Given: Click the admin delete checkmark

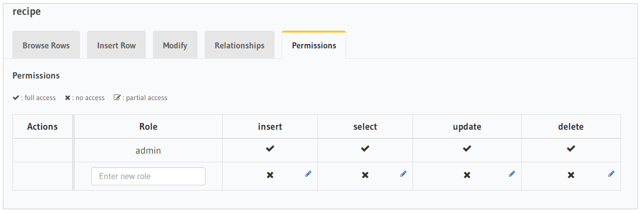Looking at the screenshot, I should point(571,149).
